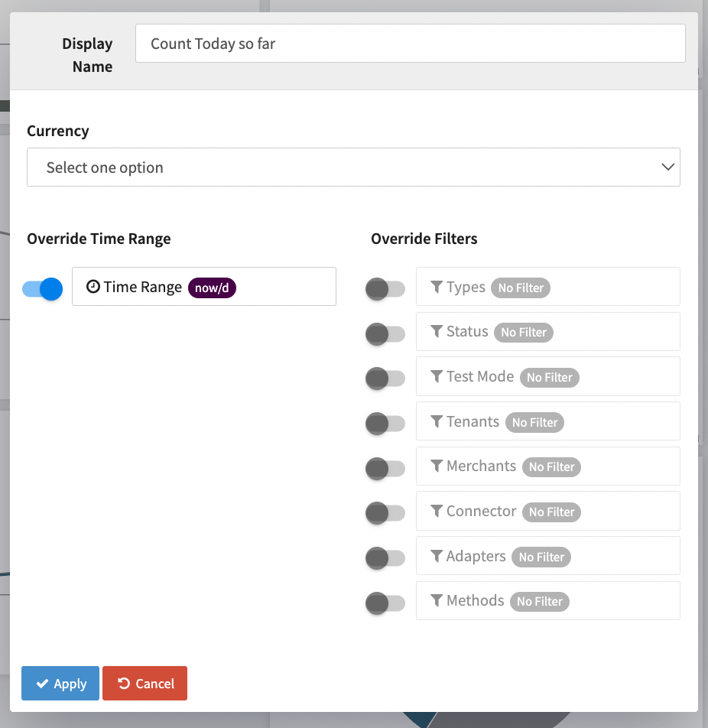708x728 pixels.
Task: Click the funnel icon for Types filter
Action: (437, 287)
